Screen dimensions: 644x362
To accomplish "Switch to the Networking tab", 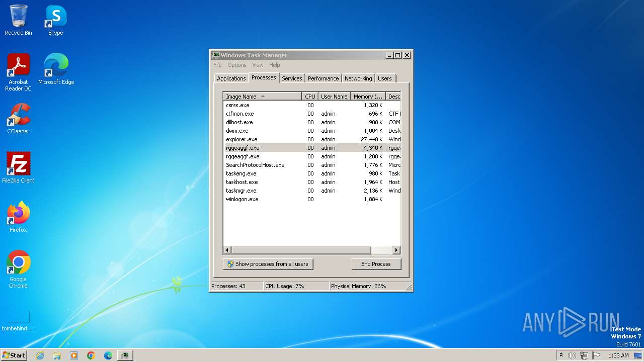I will pos(358,78).
